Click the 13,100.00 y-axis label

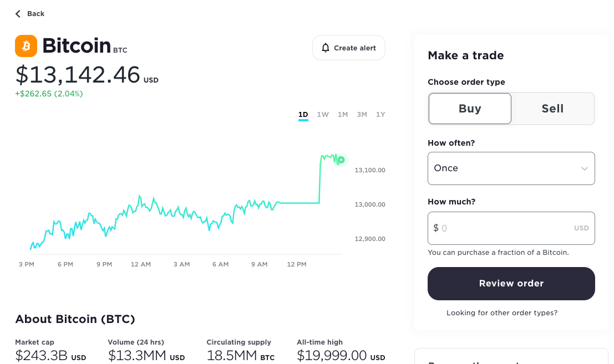coord(369,170)
